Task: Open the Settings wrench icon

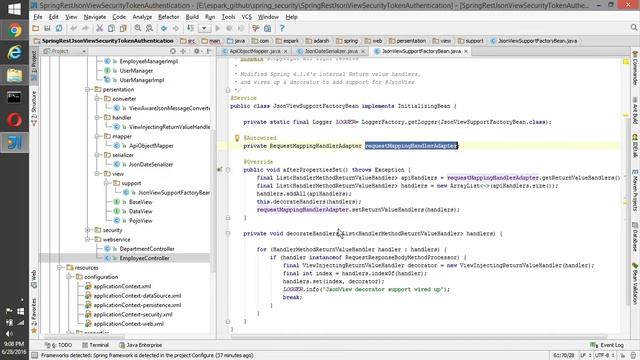Action: coord(256,28)
